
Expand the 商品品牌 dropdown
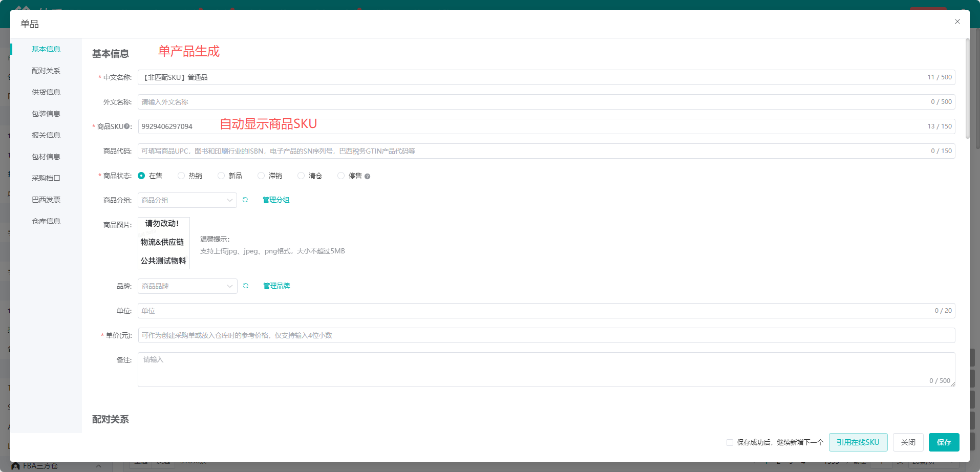pos(187,286)
